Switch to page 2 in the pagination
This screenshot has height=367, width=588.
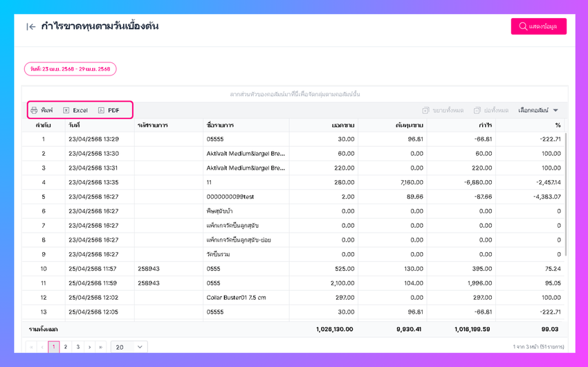(x=66, y=347)
